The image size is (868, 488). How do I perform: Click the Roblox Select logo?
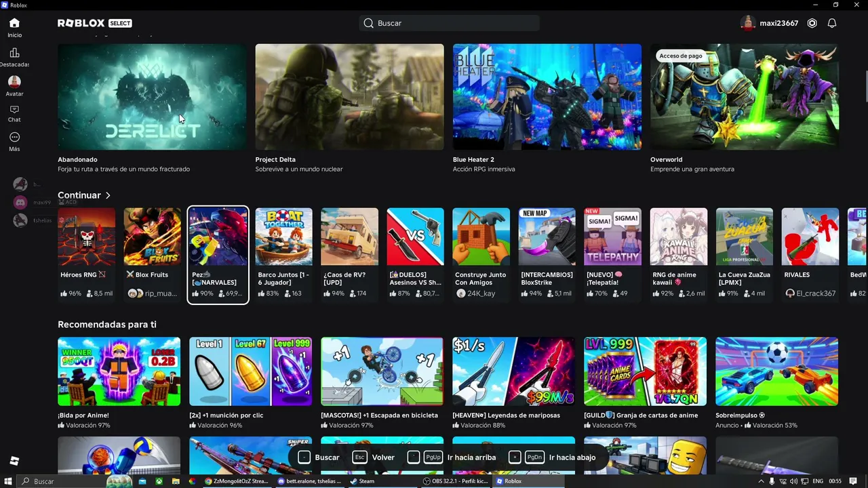pos(95,23)
